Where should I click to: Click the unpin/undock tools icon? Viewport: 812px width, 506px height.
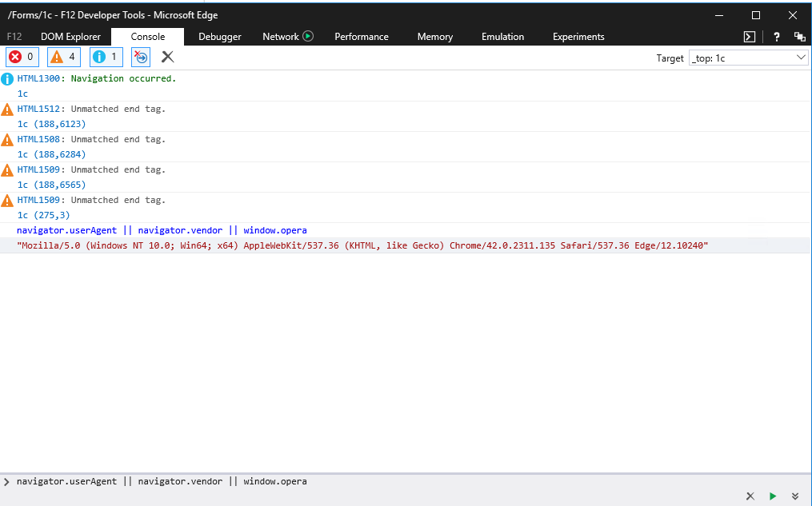click(x=799, y=37)
